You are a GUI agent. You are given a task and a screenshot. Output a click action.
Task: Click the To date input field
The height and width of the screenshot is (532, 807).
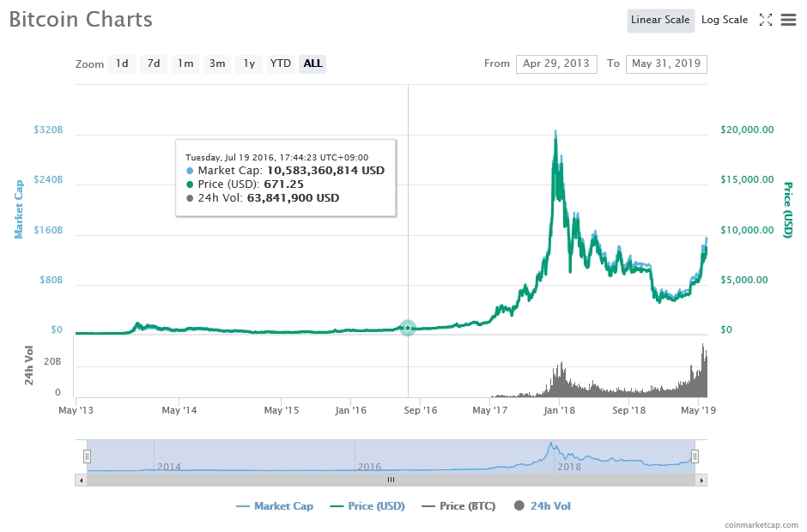click(x=666, y=63)
